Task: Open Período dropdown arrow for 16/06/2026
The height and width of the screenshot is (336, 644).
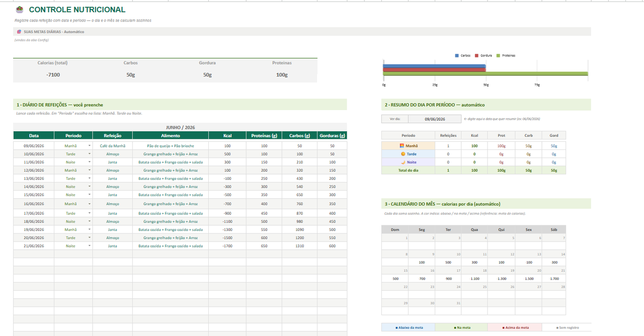Action: [90, 204]
